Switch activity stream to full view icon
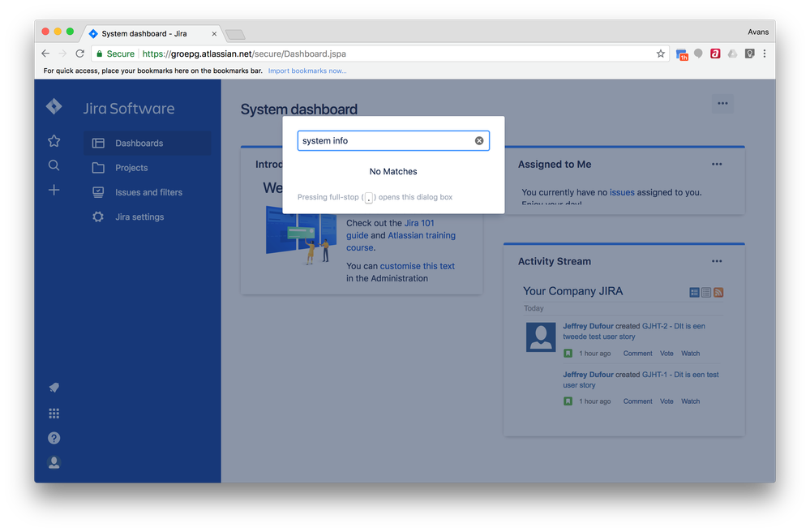The width and height of the screenshot is (810, 532). pos(694,292)
